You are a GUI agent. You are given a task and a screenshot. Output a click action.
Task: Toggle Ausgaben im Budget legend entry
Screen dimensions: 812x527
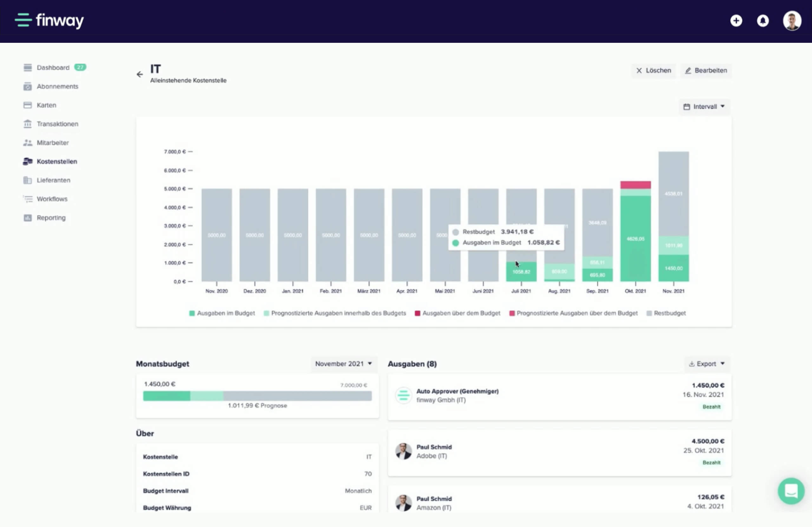(222, 313)
